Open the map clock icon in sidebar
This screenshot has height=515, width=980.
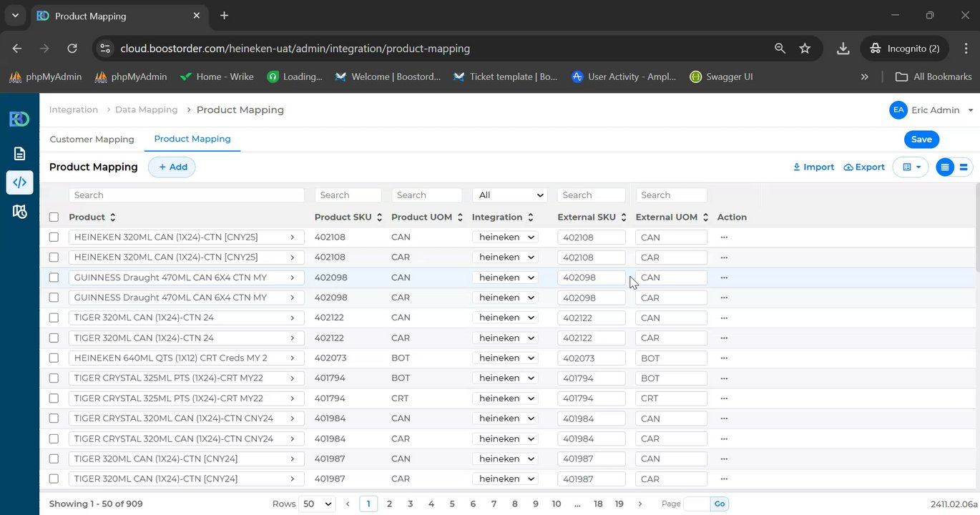tap(19, 212)
